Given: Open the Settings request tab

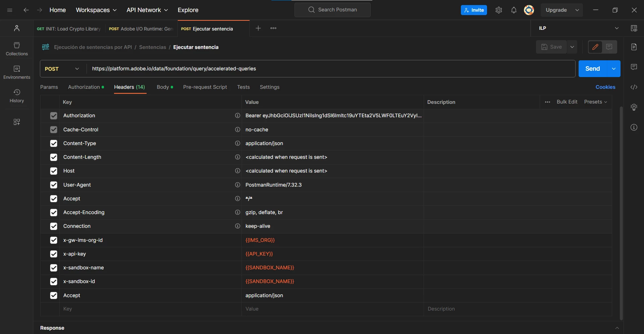Looking at the screenshot, I should (270, 87).
